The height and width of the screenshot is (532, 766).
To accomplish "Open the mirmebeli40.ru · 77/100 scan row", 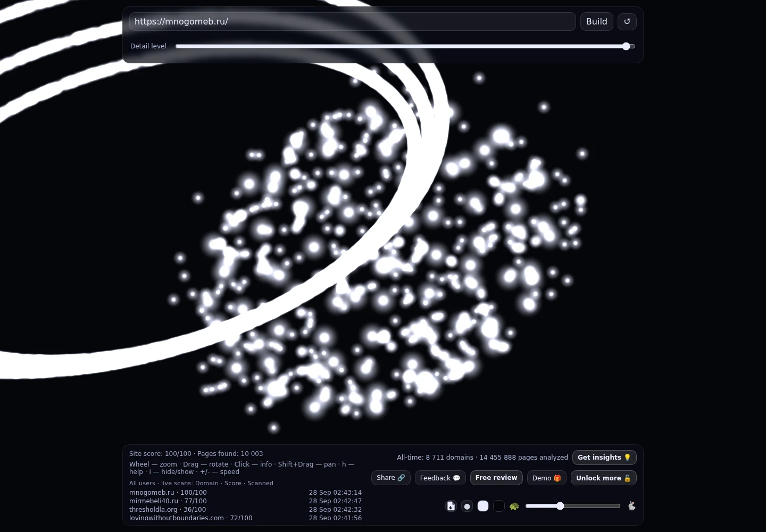I will (245, 501).
